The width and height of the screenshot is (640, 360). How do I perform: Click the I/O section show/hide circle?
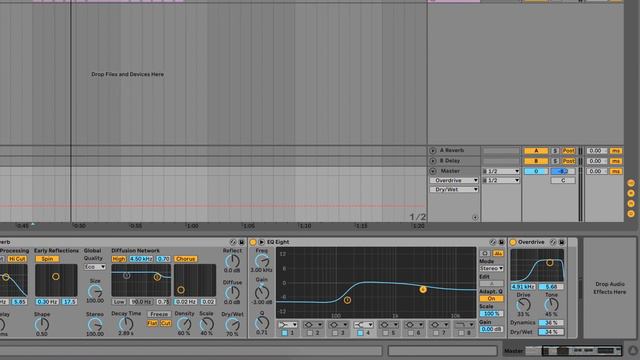point(631,183)
